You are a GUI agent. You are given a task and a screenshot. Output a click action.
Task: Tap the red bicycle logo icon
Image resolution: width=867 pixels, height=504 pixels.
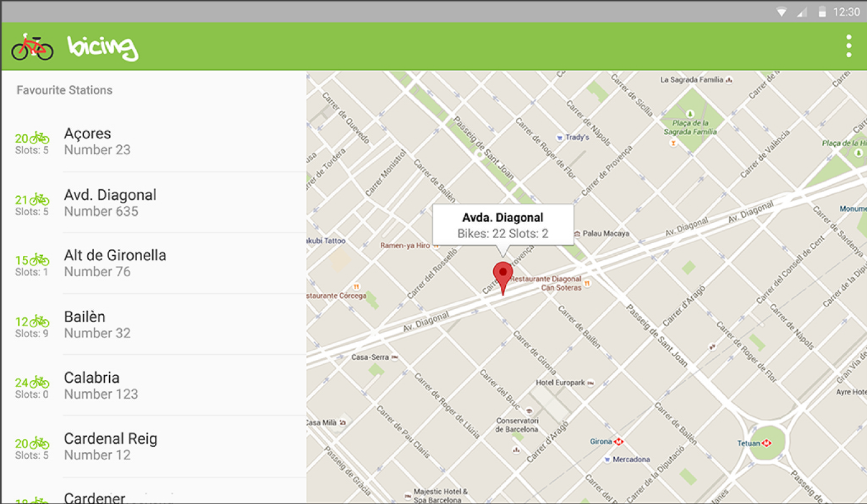32,46
